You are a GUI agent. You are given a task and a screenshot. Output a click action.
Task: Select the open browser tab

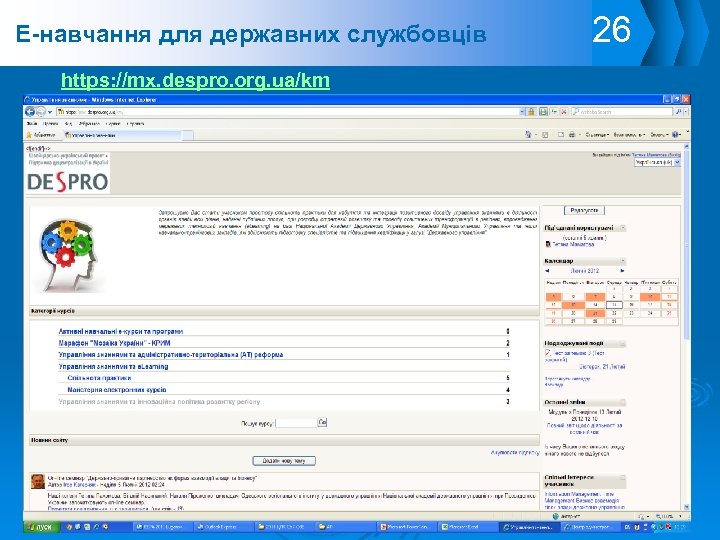click(122, 135)
